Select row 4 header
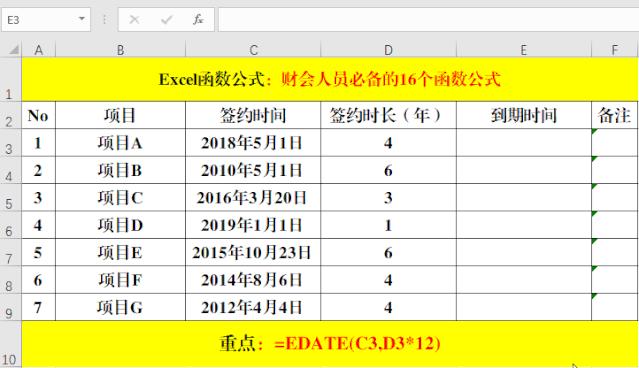 pyautogui.click(x=10, y=170)
